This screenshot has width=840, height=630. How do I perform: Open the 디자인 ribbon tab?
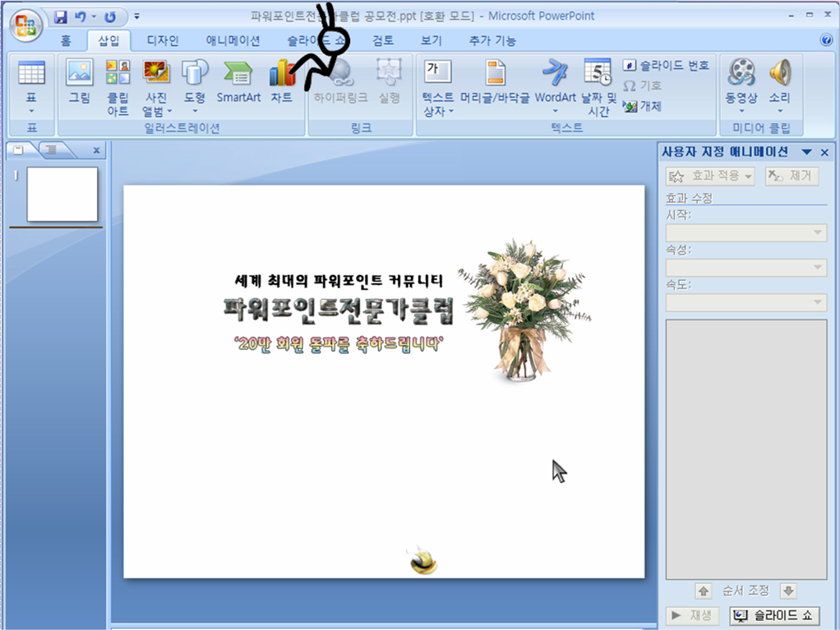(162, 41)
